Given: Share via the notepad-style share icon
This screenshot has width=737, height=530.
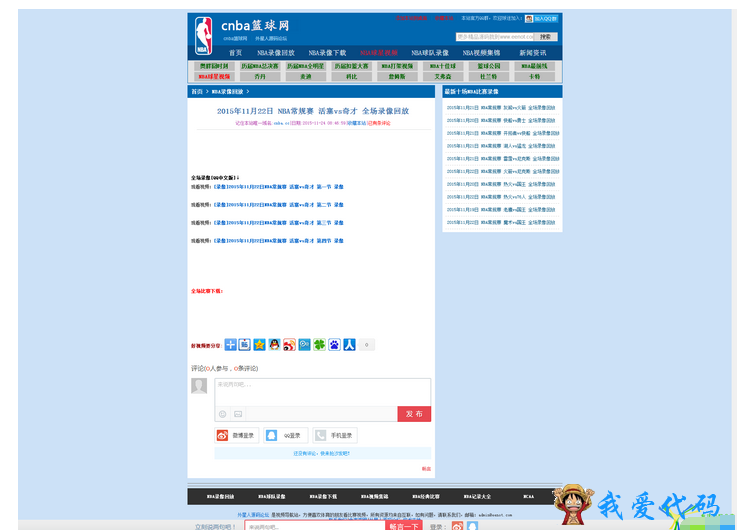Looking at the screenshot, I should [x=244, y=344].
